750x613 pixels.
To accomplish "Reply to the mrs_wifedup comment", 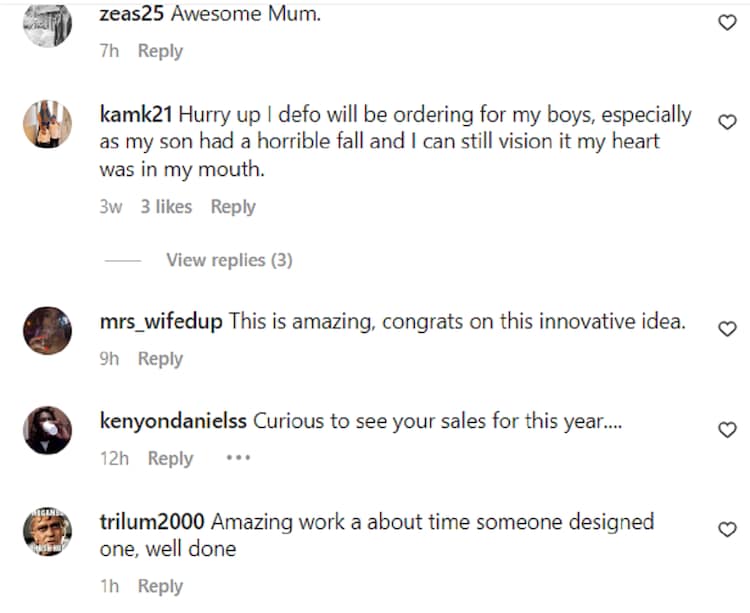I will pyautogui.click(x=160, y=359).
